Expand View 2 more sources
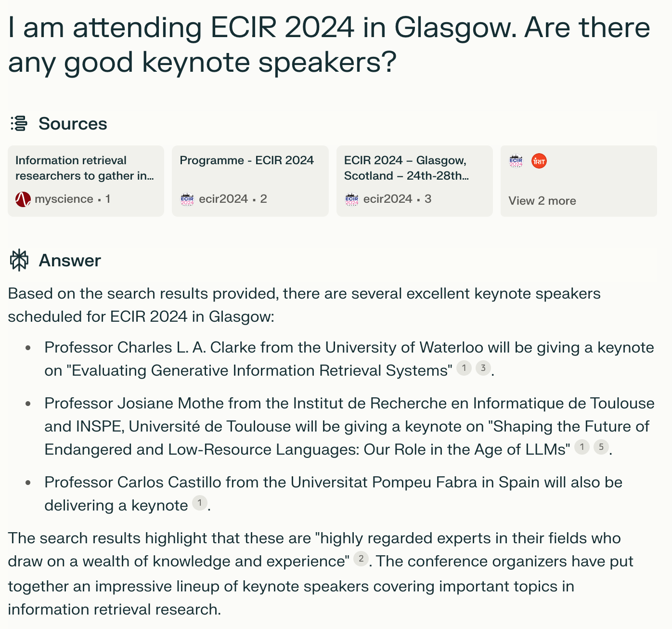672x629 pixels. click(x=542, y=201)
